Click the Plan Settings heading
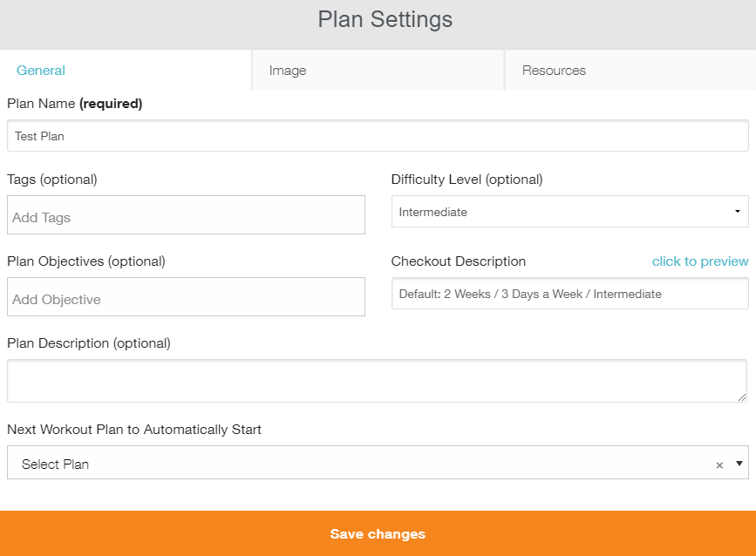756x556 pixels. tap(385, 20)
